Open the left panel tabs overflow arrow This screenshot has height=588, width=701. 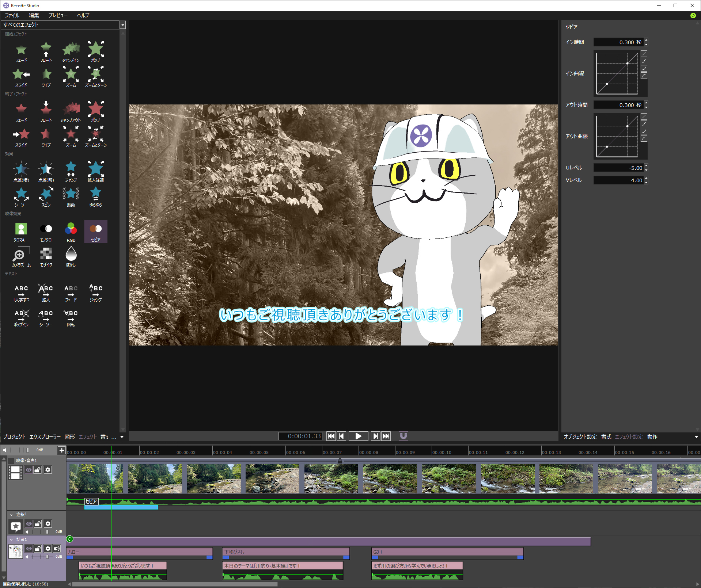(x=122, y=437)
